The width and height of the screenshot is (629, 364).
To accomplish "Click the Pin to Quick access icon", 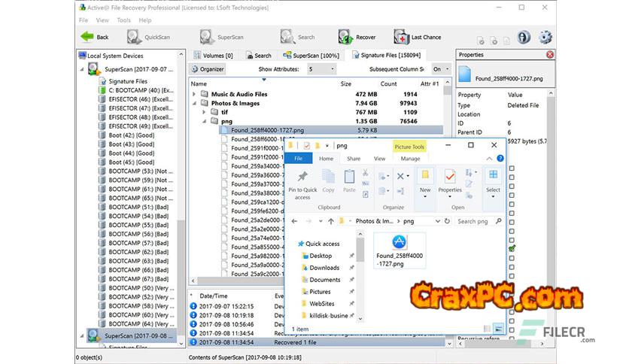I will tap(302, 177).
